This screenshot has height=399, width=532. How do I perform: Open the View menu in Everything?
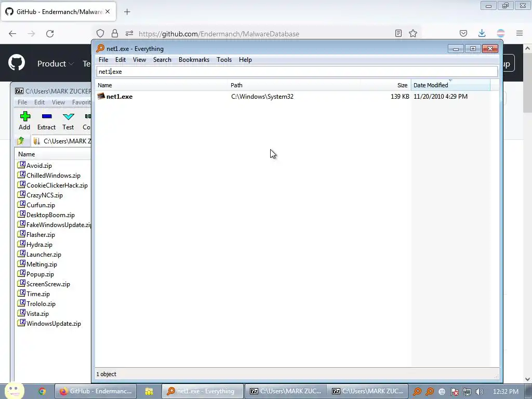click(139, 60)
